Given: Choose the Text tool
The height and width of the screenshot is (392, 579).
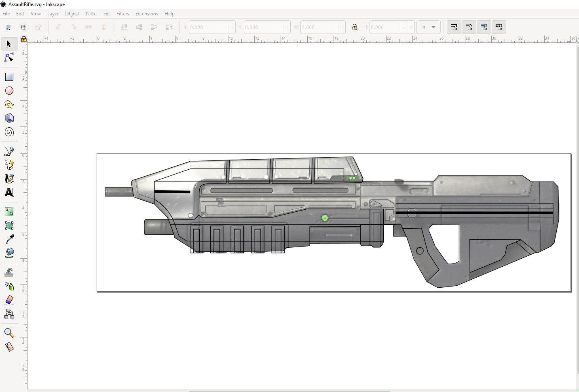Looking at the screenshot, I should pos(9,192).
